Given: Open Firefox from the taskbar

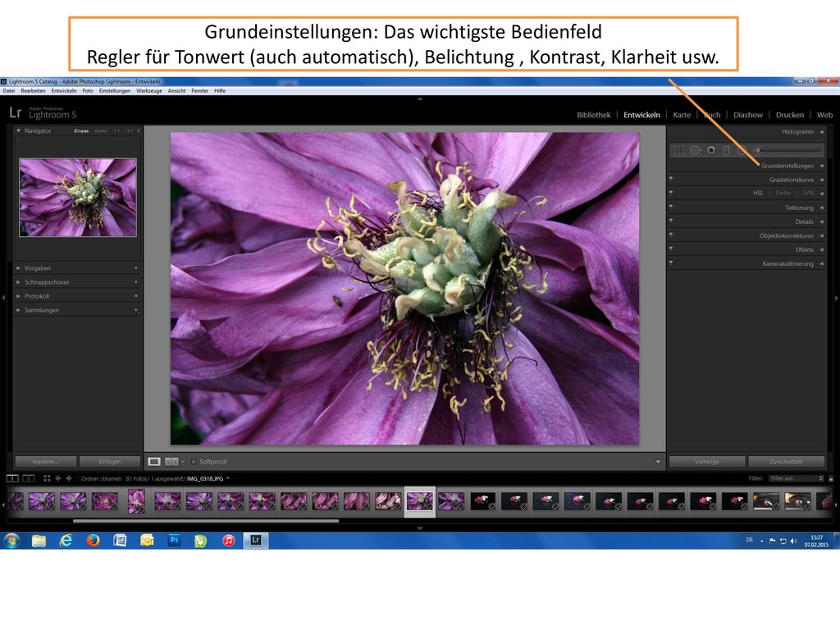Looking at the screenshot, I should pos(94,541).
